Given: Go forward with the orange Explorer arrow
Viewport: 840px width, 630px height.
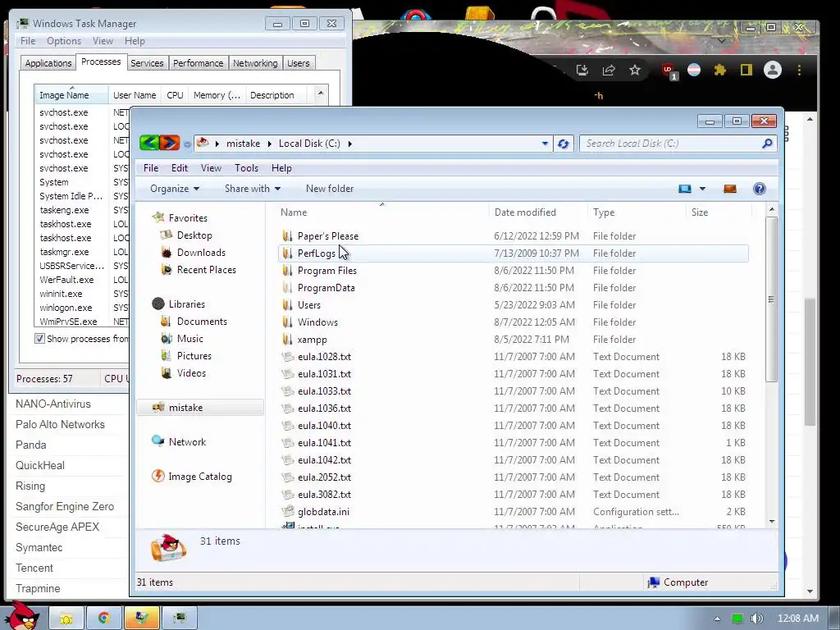Looking at the screenshot, I should coord(170,143).
